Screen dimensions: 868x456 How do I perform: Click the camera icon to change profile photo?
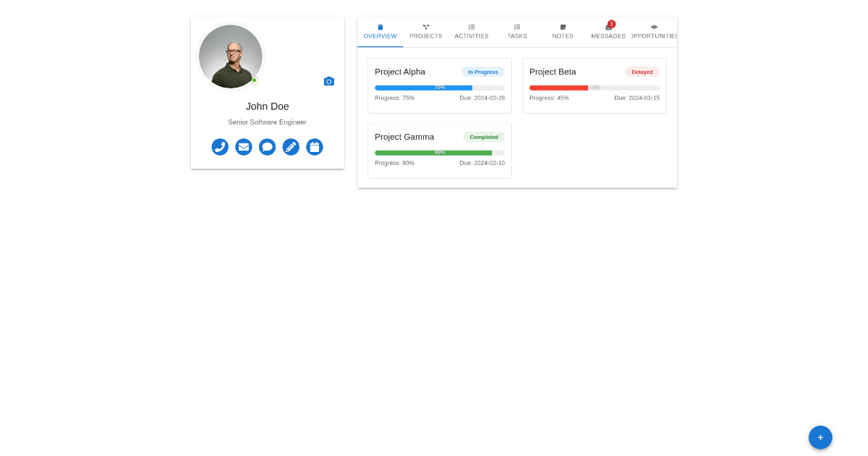point(329,81)
